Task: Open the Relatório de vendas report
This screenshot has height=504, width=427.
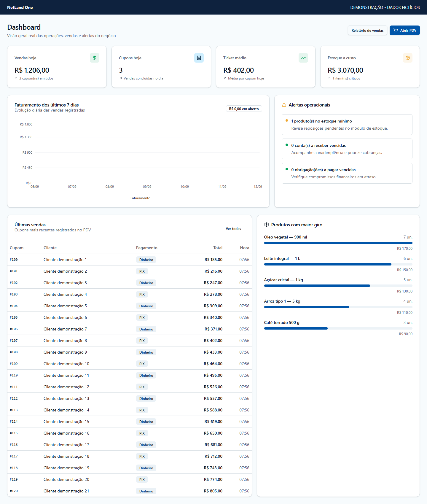Action: (x=367, y=30)
